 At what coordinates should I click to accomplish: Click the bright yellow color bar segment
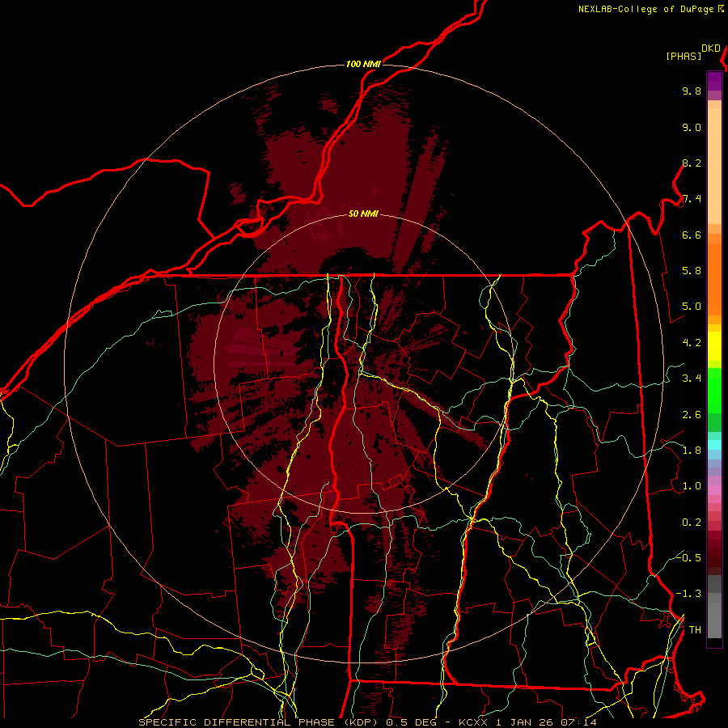click(714, 346)
